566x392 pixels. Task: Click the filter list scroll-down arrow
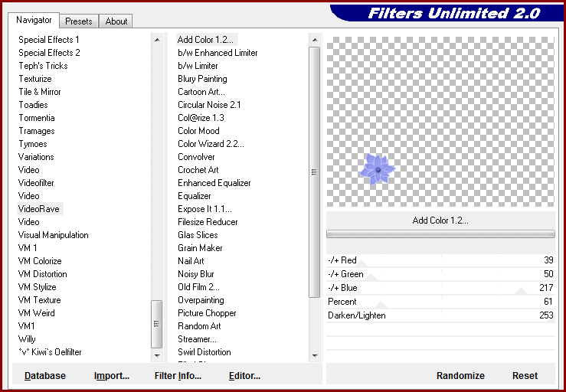(x=315, y=355)
